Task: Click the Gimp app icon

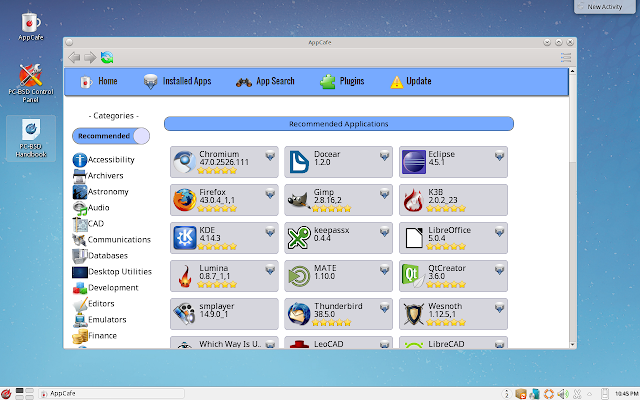Action: 298,200
